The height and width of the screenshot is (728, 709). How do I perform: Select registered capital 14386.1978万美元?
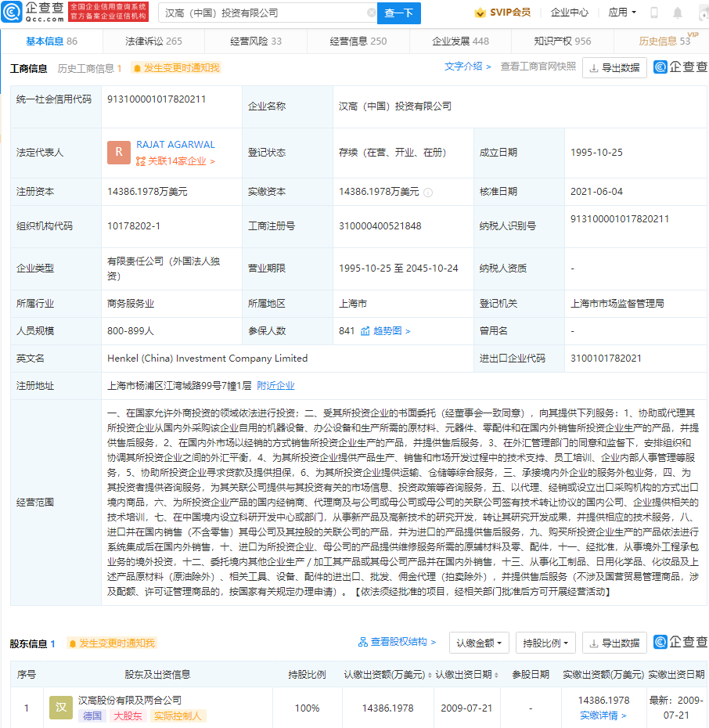[x=147, y=192]
